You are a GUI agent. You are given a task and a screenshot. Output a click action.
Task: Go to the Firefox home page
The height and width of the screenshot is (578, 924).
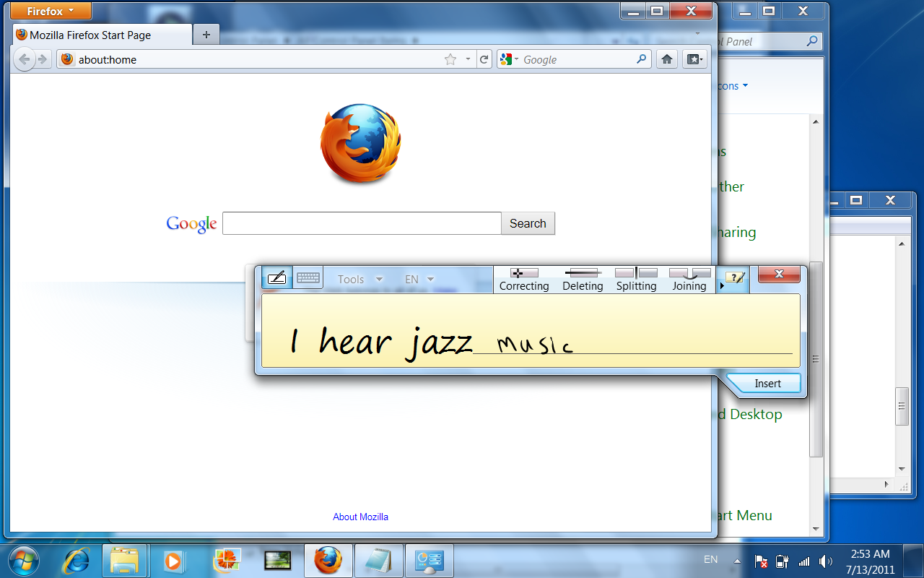pos(667,59)
